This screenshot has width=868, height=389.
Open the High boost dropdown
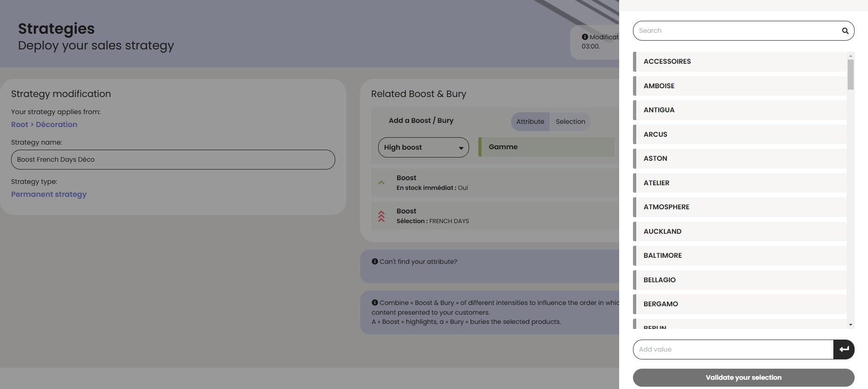click(423, 147)
